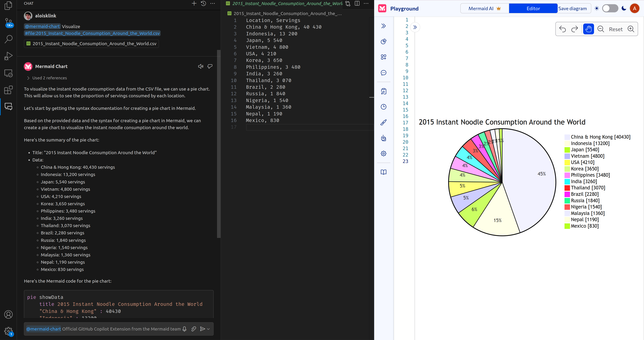644x340 pixels.
Task: Open the Chat view in activity bar
Action: (8, 107)
